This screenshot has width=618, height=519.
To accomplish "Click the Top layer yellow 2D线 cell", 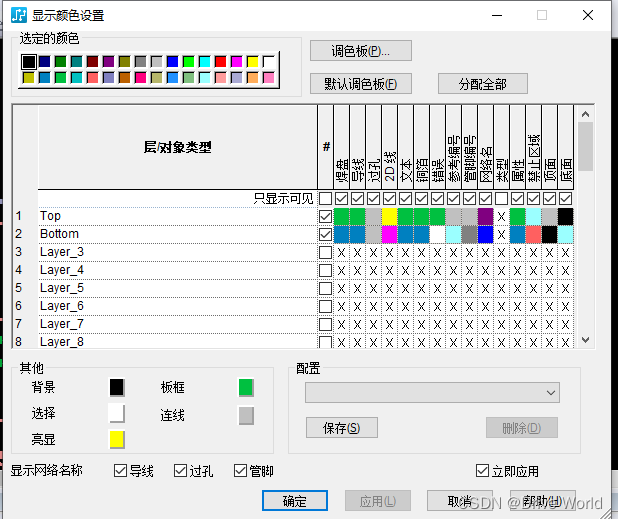I will pyautogui.click(x=389, y=216).
